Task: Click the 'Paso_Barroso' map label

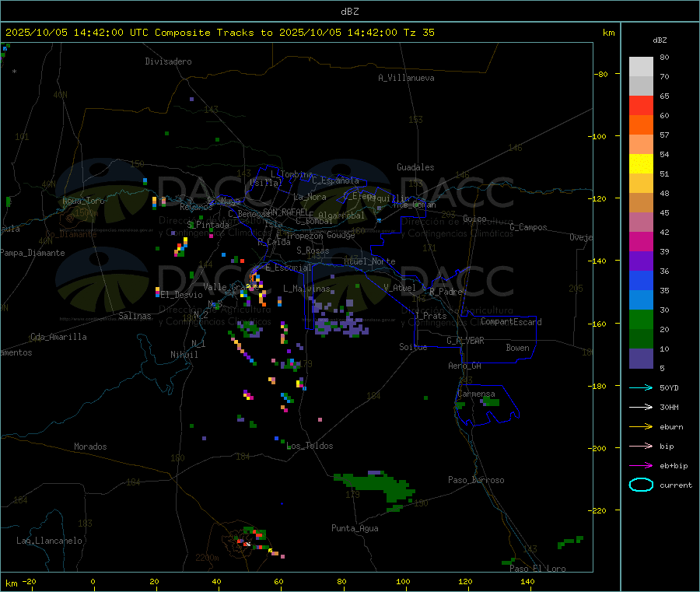Action: (476, 480)
